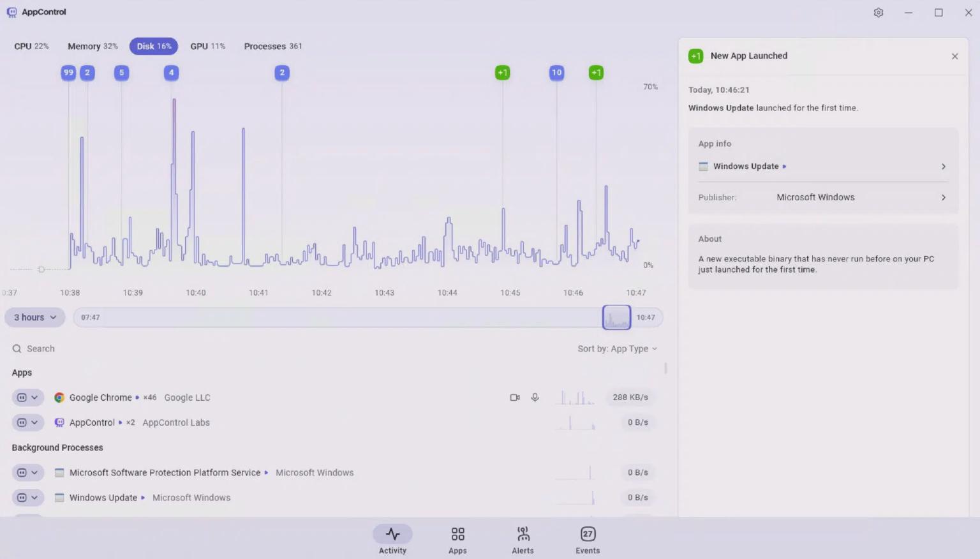This screenshot has width=980, height=559.
Task: Select the rightmost green +1 event marker
Action: 596,73
